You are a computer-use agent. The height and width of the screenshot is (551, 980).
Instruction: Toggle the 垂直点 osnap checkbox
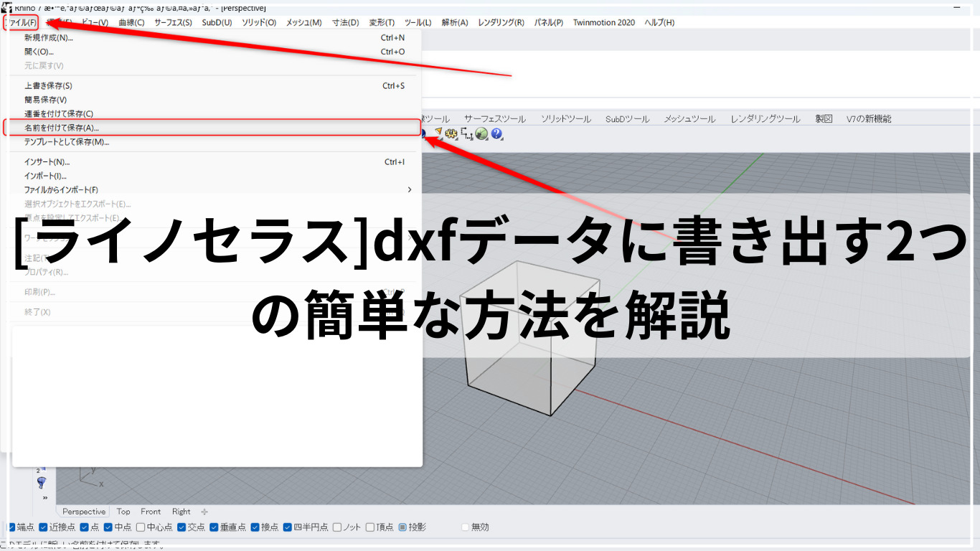point(214,527)
